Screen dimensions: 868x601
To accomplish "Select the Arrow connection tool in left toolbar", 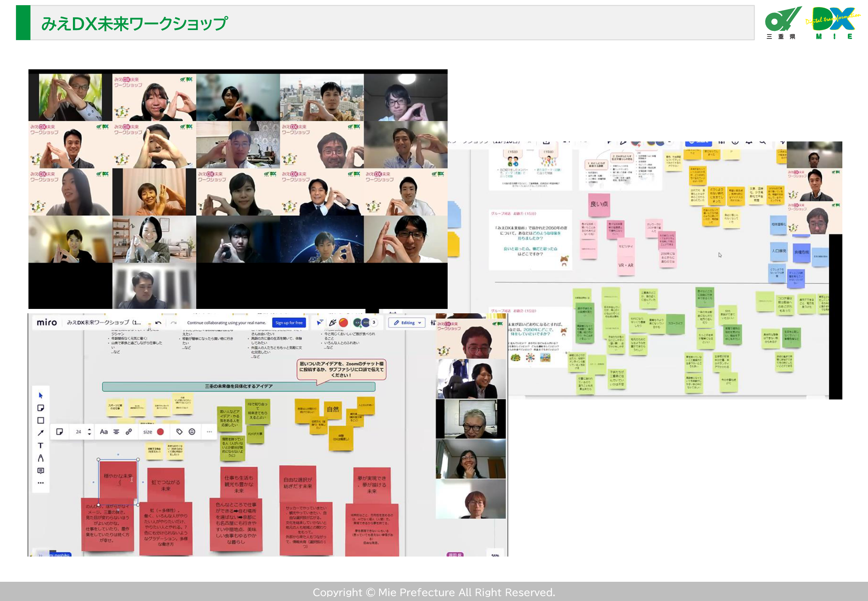I will point(40,433).
